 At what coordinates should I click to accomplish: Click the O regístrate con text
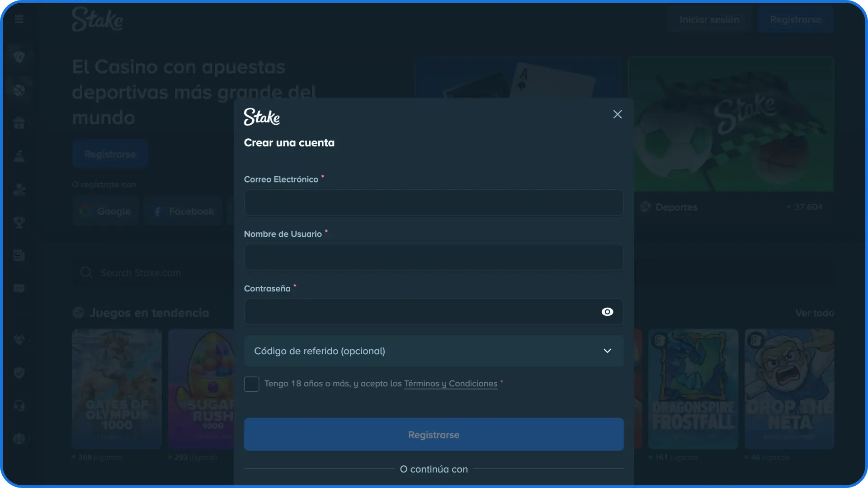[104, 184]
